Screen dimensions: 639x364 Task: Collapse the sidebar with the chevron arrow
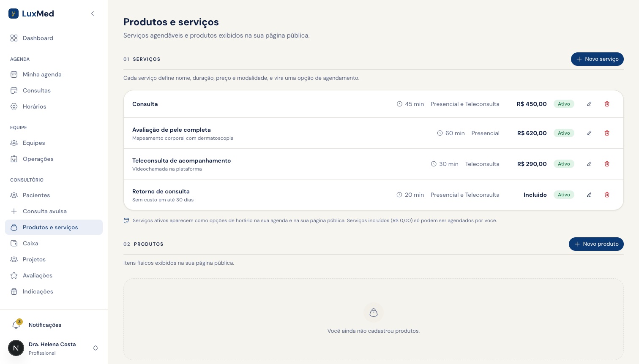(x=93, y=14)
